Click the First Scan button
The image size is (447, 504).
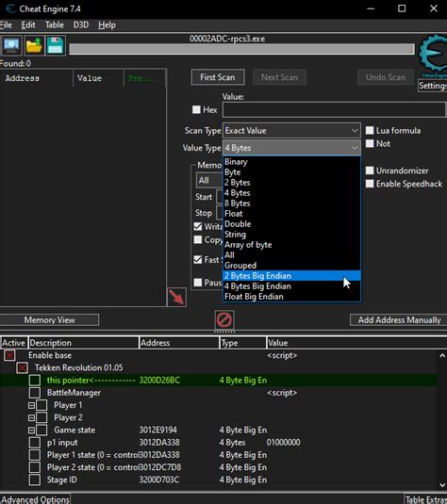[218, 77]
